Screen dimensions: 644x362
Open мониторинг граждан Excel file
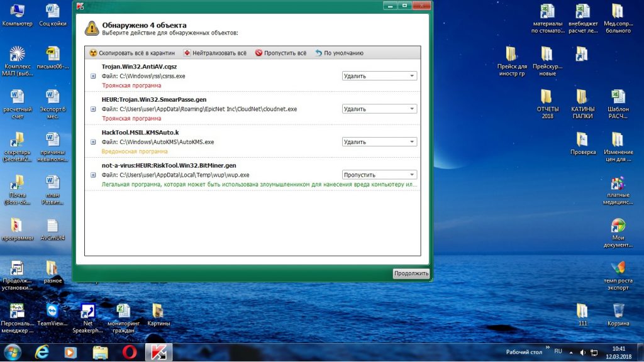tap(123, 310)
